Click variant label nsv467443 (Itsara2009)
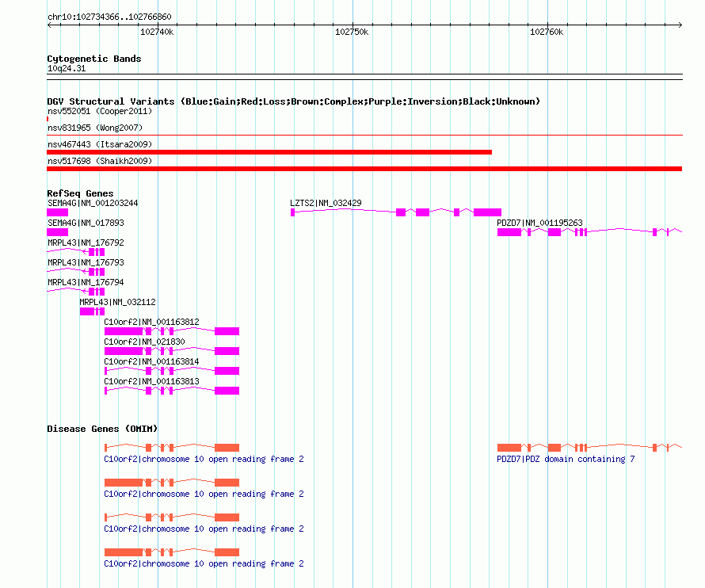Image resolution: width=705 pixels, height=588 pixels. (x=100, y=144)
